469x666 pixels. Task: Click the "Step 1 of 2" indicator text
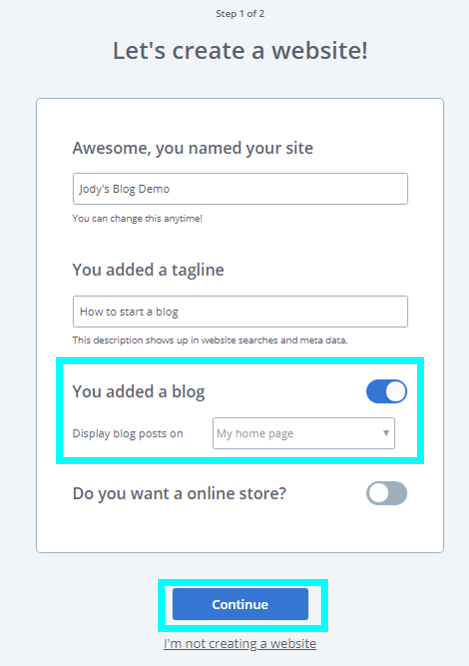click(x=240, y=14)
